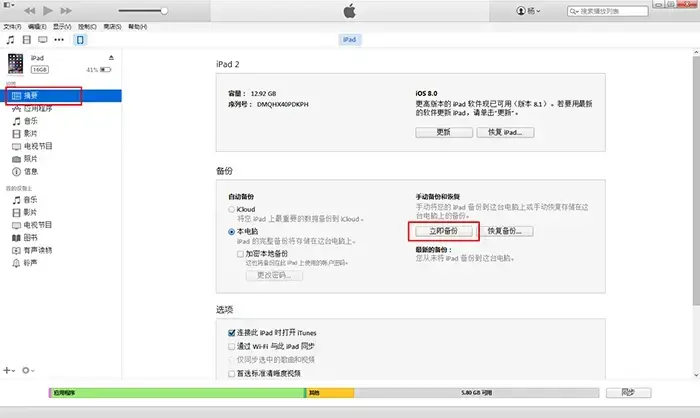Open the 显示(V) menu
This screenshot has height=418, width=700.
62,27
